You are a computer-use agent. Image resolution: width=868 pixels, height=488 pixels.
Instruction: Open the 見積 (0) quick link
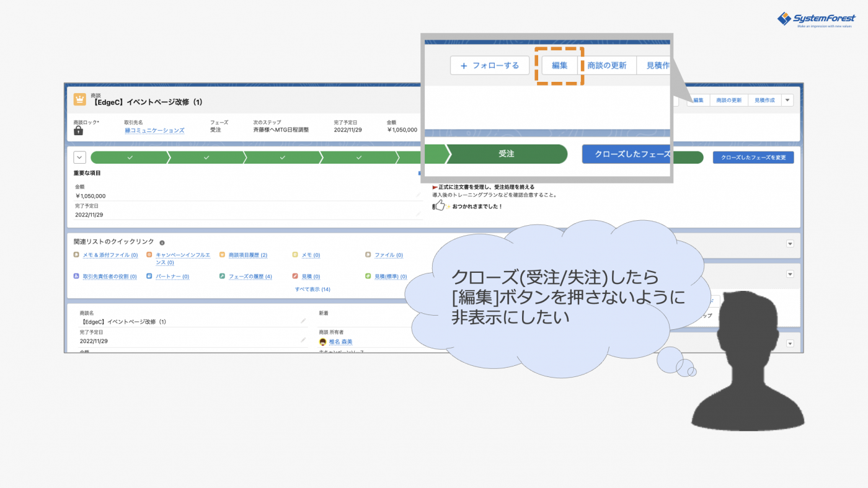[311, 277]
